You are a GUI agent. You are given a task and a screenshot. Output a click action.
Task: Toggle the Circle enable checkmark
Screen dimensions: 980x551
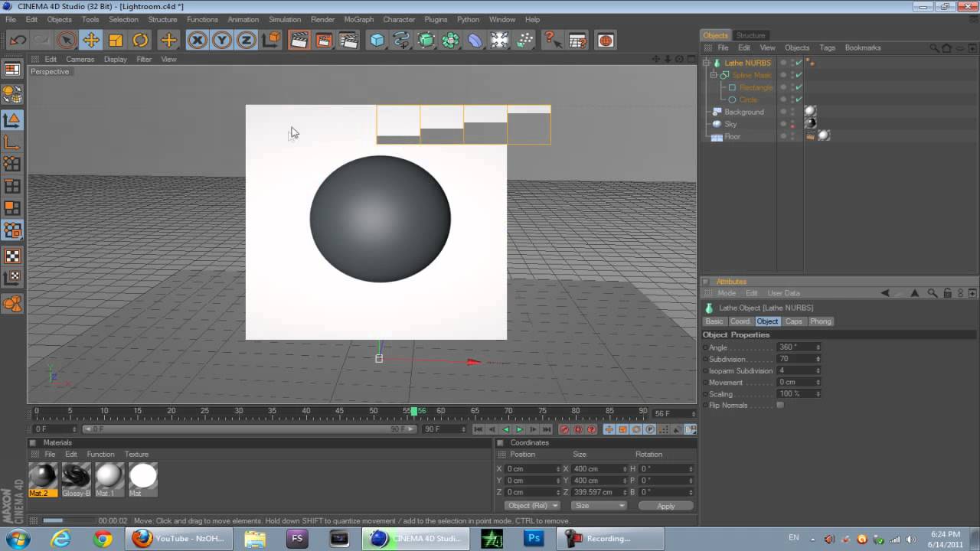pyautogui.click(x=799, y=99)
